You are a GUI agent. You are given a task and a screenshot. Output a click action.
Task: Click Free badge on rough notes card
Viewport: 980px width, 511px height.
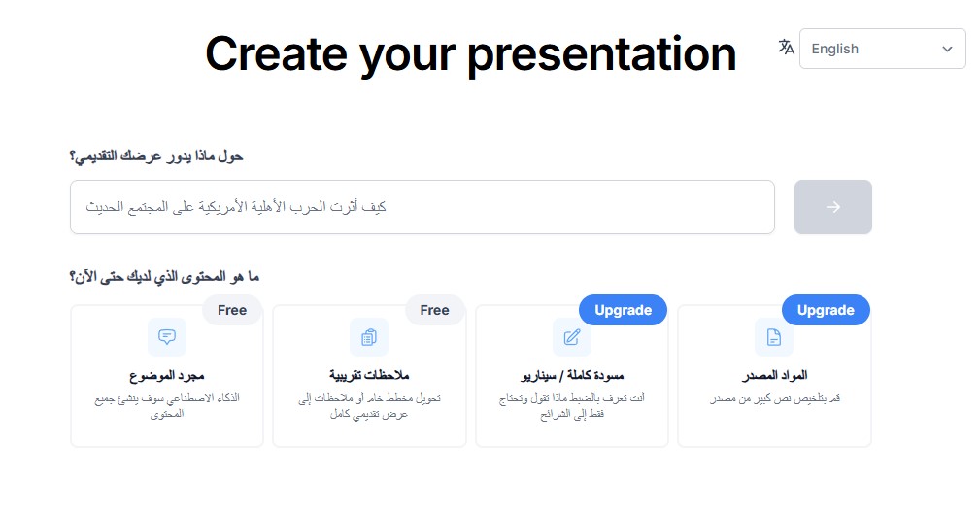click(x=434, y=310)
